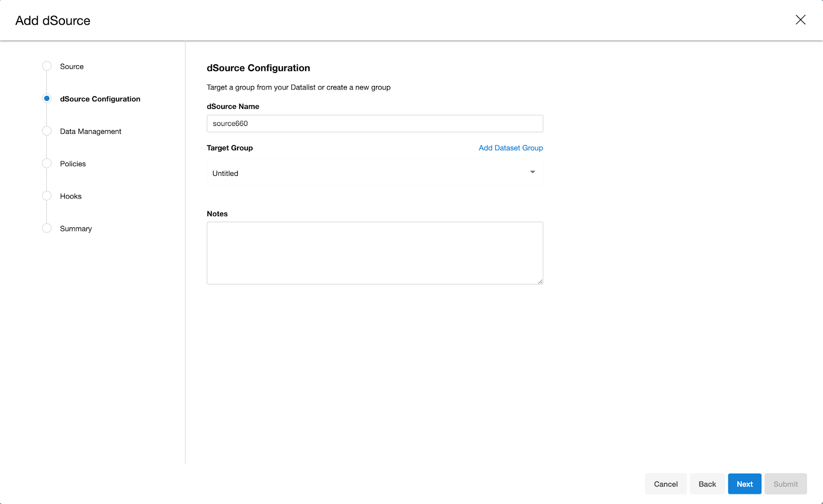Image resolution: width=823 pixels, height=504 pixels.
Task: Select the Hooks wizard step
Action: coord(70,195)
